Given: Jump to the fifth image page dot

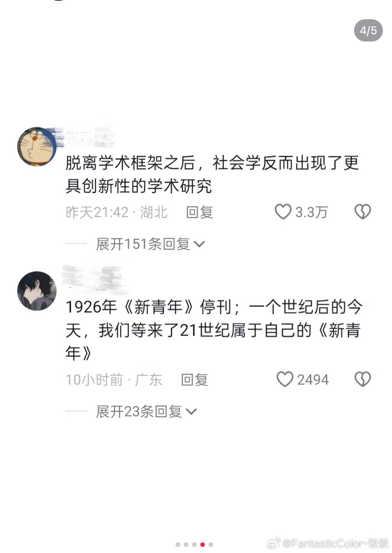Looking at the screenshot, I should 211,544.
